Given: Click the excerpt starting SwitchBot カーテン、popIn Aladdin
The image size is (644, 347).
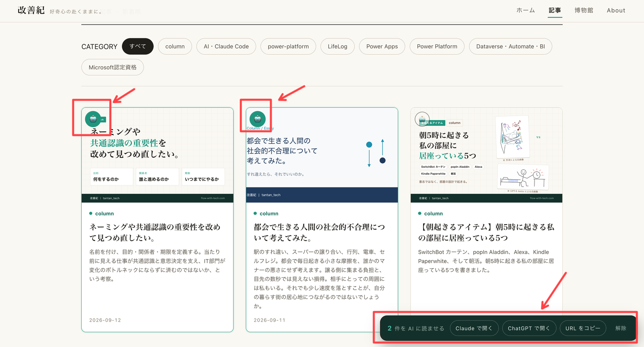Looking at the screenshot, I should pos(486,261).
